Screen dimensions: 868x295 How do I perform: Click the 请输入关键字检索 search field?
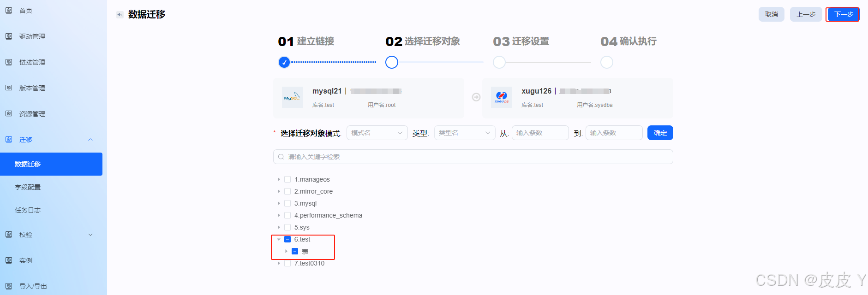[x=473, y=157]
